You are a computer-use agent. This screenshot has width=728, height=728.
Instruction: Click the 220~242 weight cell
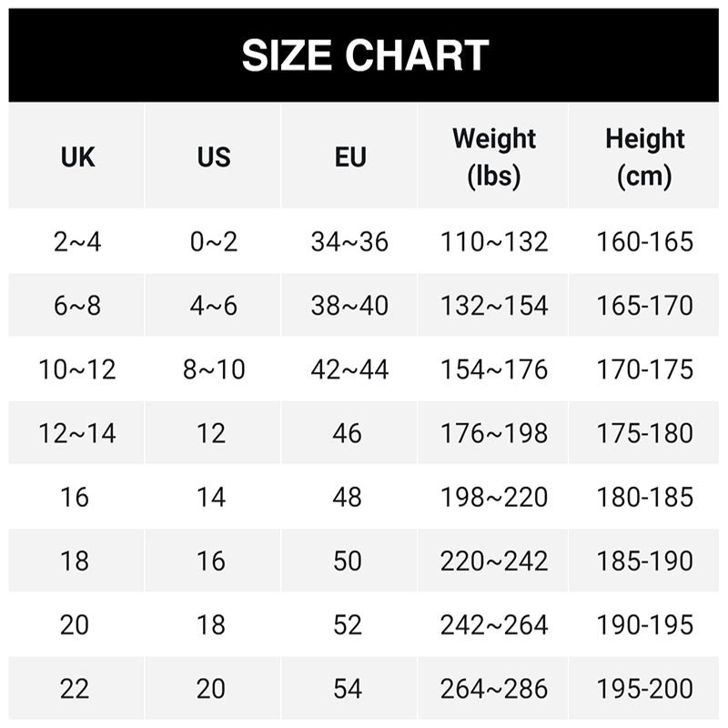pyautogui.click(x=494, y=561)
